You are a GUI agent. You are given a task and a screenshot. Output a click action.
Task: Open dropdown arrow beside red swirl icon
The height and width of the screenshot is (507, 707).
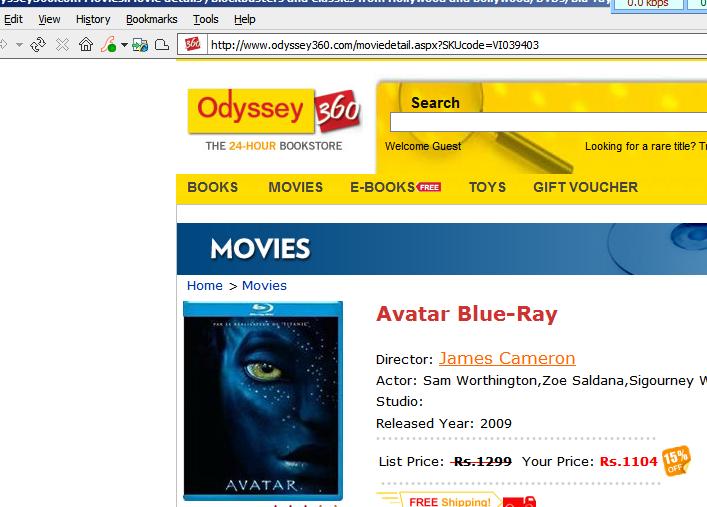pyautogui.click(x=124, y=45)
